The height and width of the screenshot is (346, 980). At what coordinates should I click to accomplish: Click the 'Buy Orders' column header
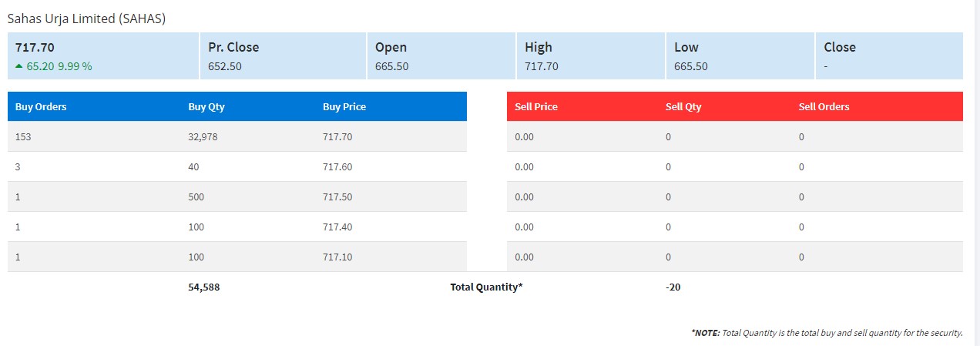click(x=41, y=107)
